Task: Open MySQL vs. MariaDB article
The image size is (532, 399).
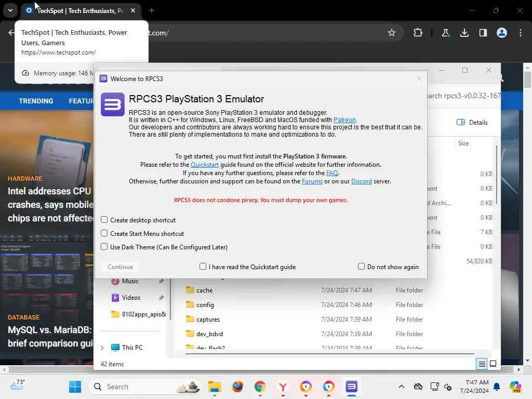Action: (x=50, y=337)
